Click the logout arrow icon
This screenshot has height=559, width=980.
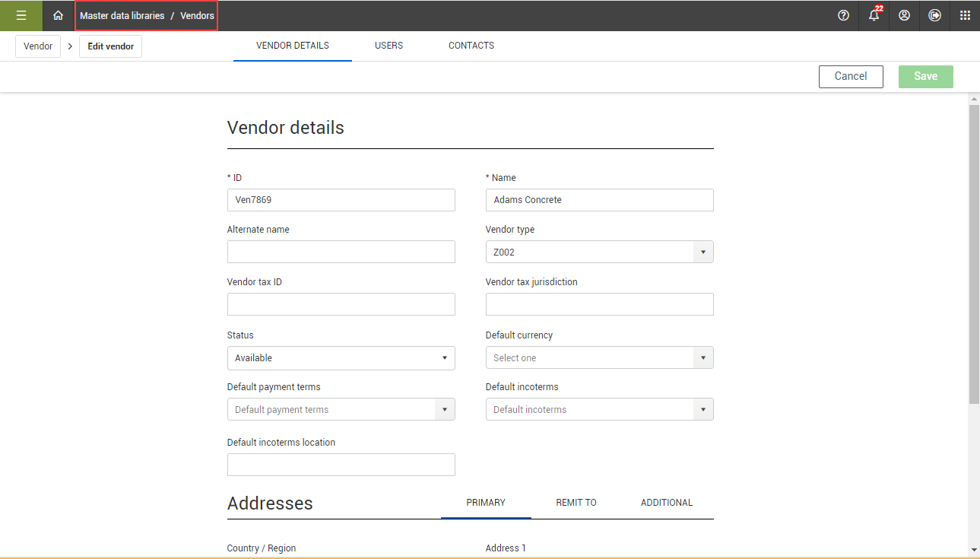[934, 15]
